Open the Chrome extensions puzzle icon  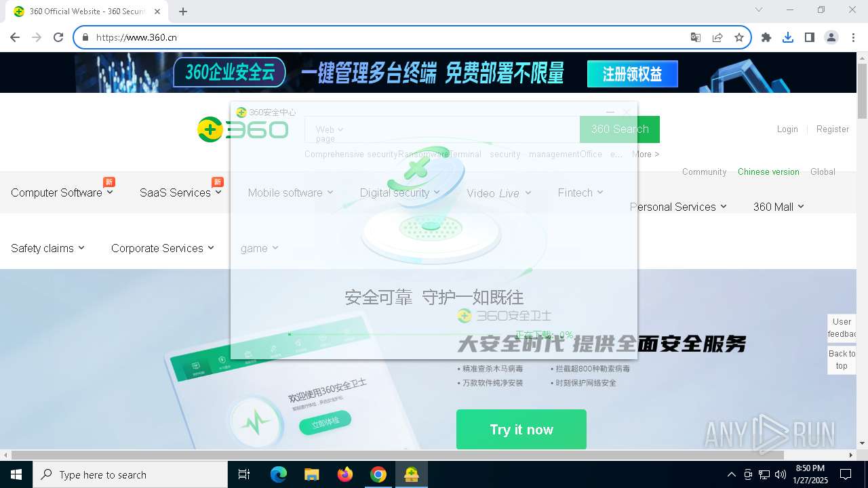[766, 37]
